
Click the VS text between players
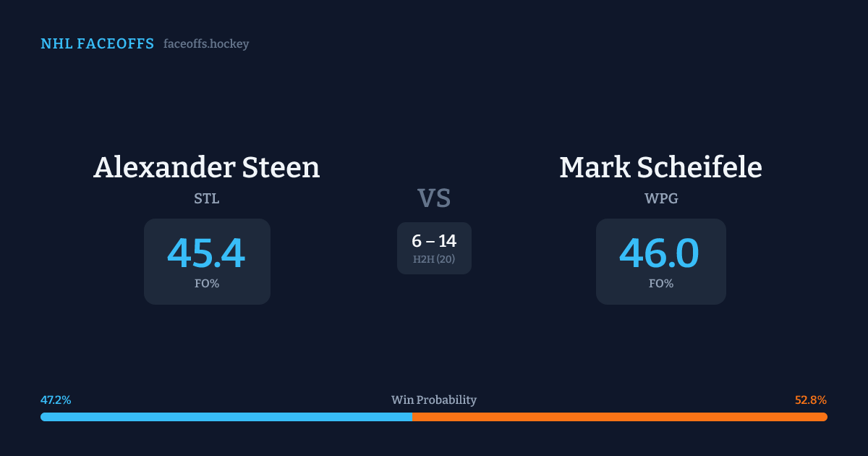[434, 198]
